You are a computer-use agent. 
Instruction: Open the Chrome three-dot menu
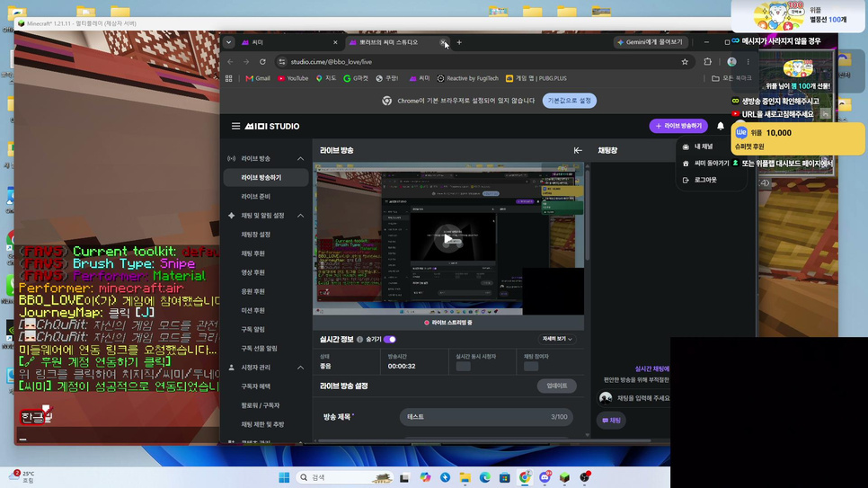[748, 62]
